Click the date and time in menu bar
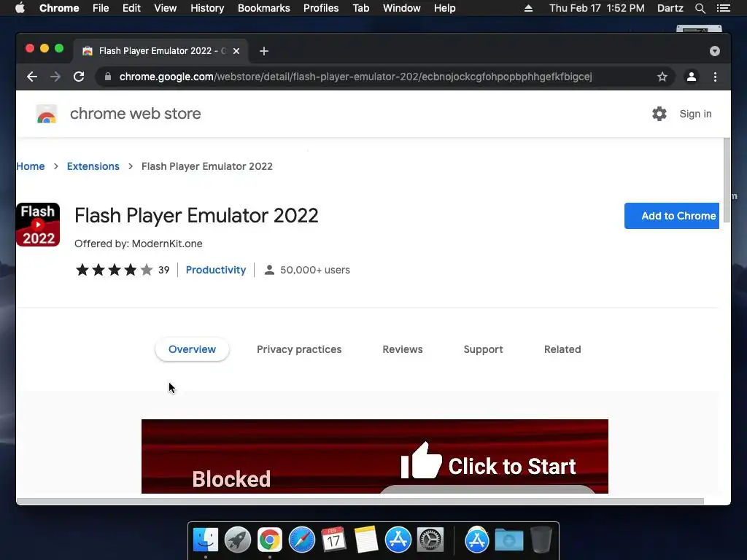Image resolution: width=747 pixels, height=560 pixels. pyautogui.click(x=597, y=8)
